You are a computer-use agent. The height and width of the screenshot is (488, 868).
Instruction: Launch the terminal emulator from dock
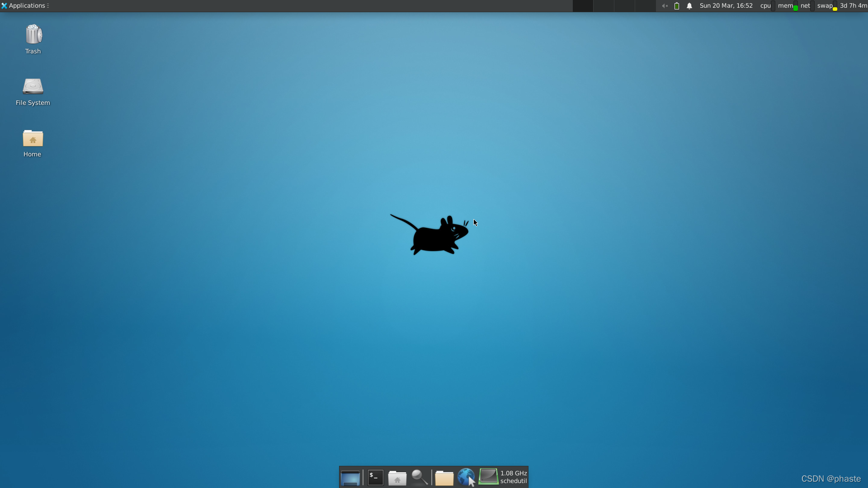(375, 478)
